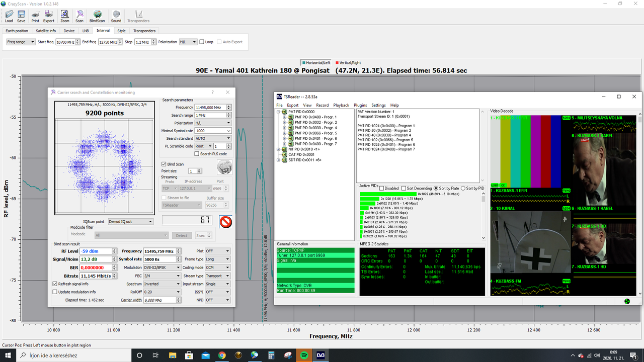
Task: Check Sort Decending in TSReader
Action: point(404,189)
